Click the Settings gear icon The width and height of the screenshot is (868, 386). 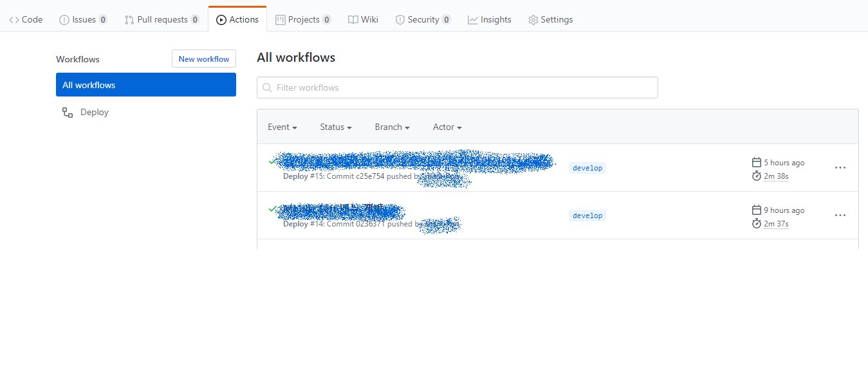point(533,20)
